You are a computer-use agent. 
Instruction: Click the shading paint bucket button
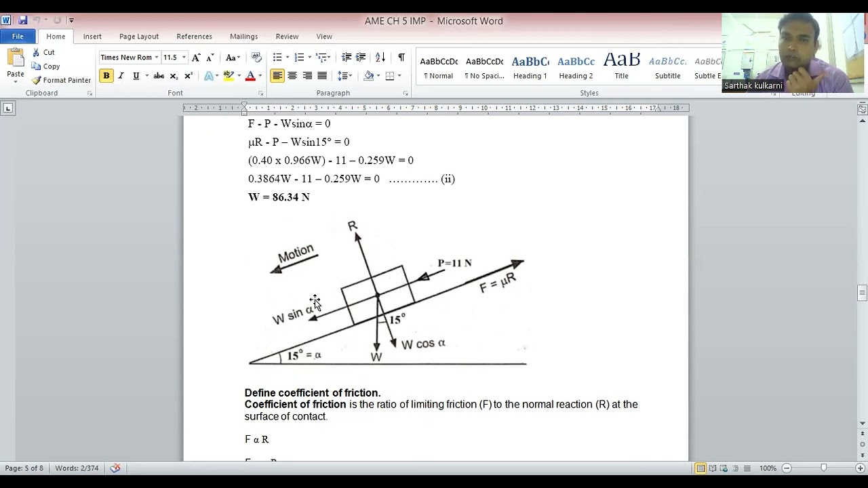click(368, 76)
